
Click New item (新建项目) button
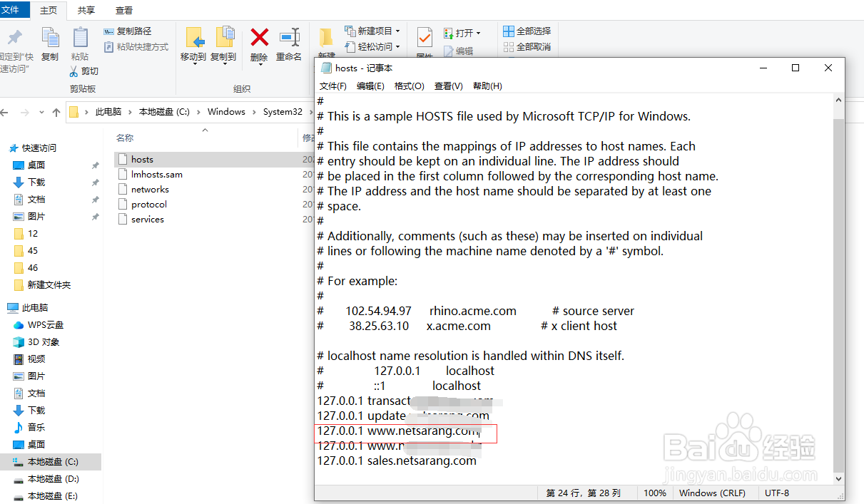tap(372, 31)
